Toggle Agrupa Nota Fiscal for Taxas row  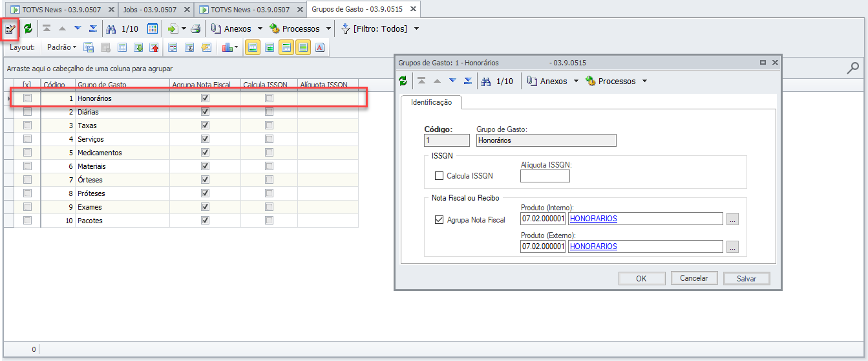[205, 126]
